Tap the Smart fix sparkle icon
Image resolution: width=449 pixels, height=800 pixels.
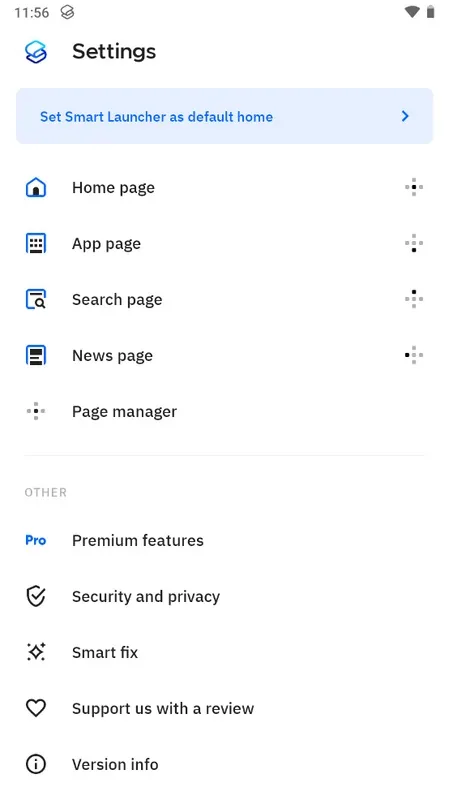pos(36,652)
